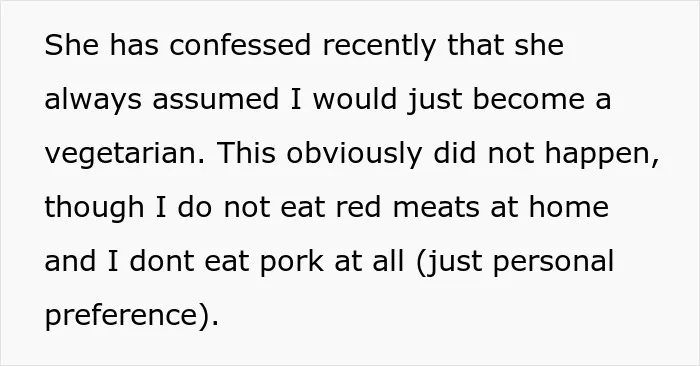This screenshot has width=700, height=366.
Task: Click the word "become"
Action: pyautogui.click(x=529, y=99)
